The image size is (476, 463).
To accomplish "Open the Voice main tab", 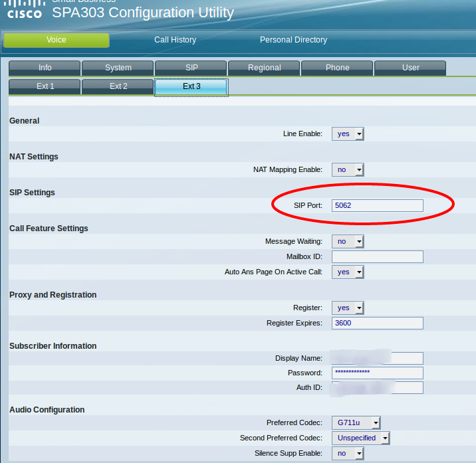I will pos(57,40).
